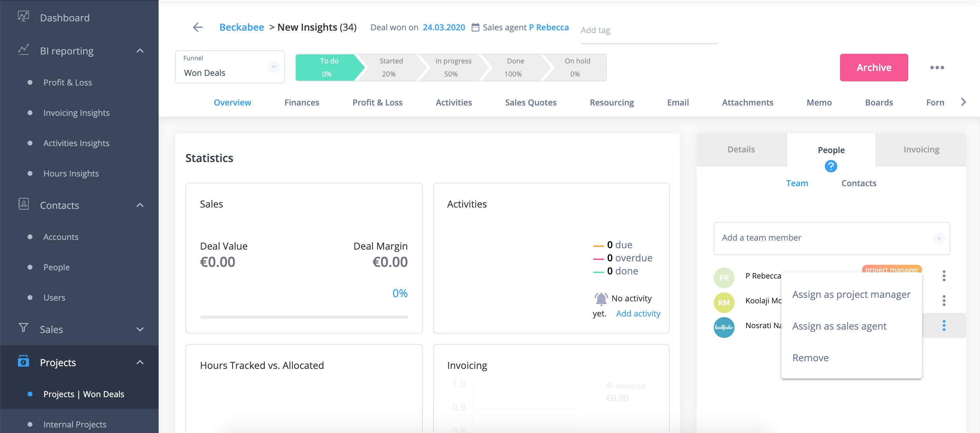Set stage to On hold 0%
Image resolution: width=980 pixels, height=433 pixels.
(x=576, y=67)
